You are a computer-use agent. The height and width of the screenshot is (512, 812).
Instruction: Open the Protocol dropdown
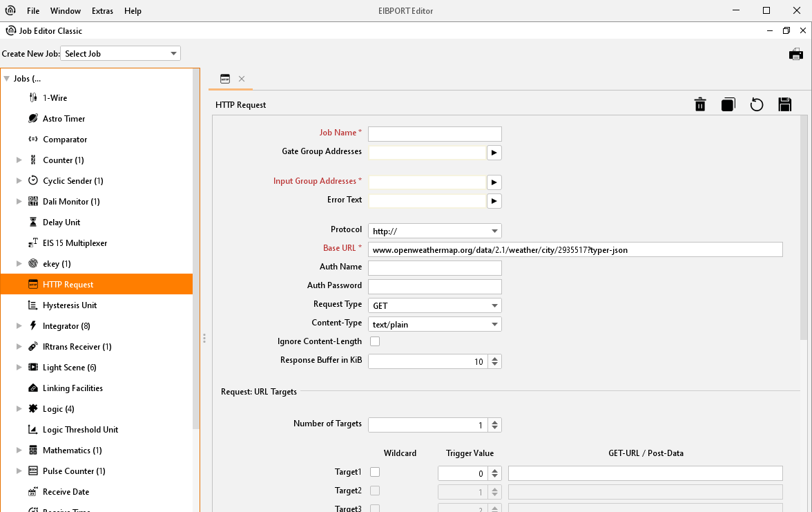click(494, 231)
